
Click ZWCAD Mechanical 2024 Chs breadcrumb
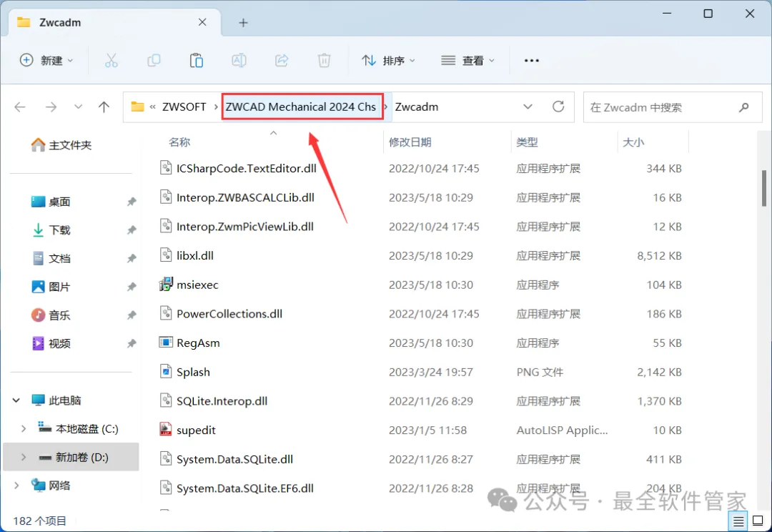point(301,107)
